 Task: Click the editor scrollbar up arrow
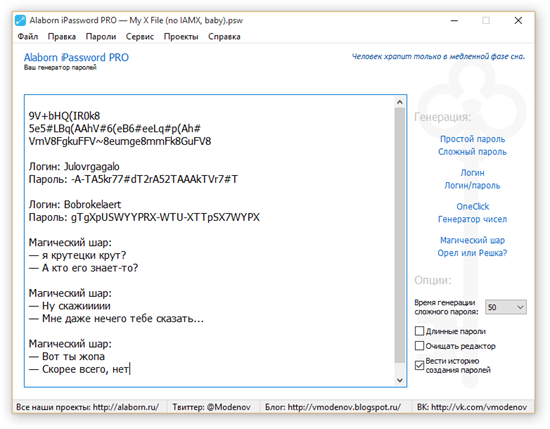[400, 102]
